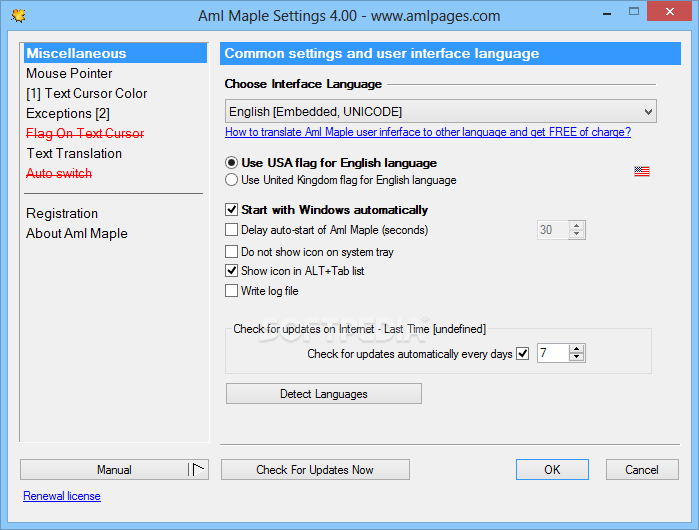This screenshot has width=699, height=530.
Task: Enable Write log file option
Action: [x=231, y=291]
